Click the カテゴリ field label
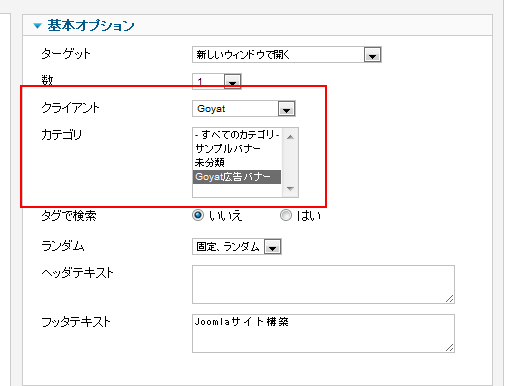Viewport: 506px width, 386px height. (61, 135)
